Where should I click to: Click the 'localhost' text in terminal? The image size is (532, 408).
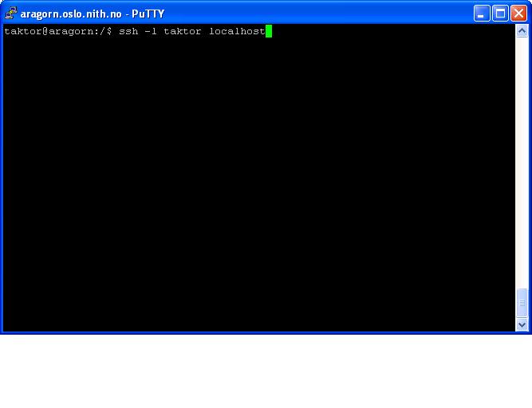[x=237, y=31]
